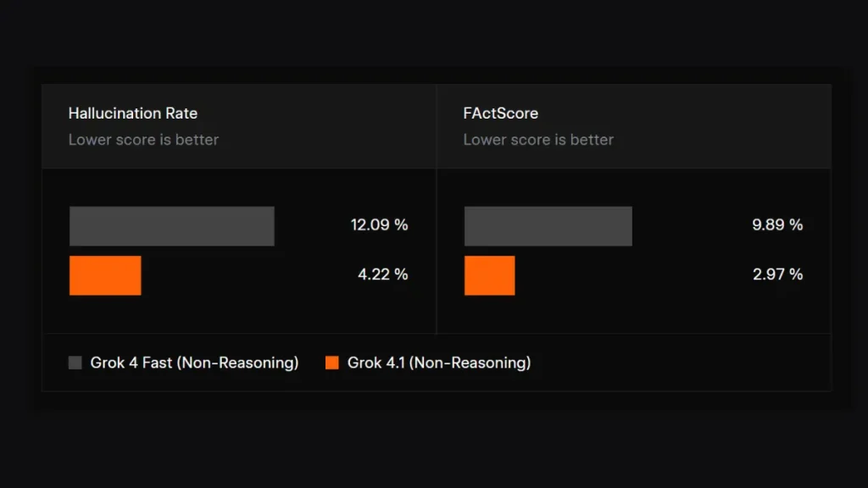The width and height of the screenshot is (868, 488).
Task: Click subtitle text under FActScore
Action: (x=538, y=140)
